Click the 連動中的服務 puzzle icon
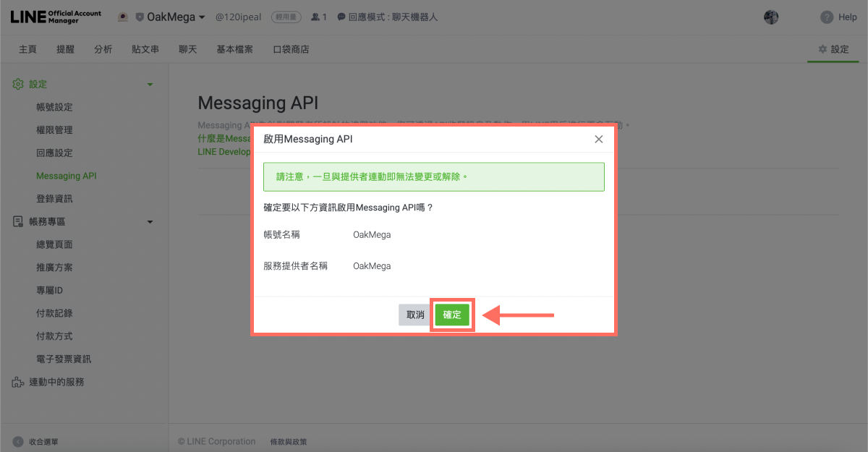Viewport: 868px width, 452px height. tap(18, 382)
